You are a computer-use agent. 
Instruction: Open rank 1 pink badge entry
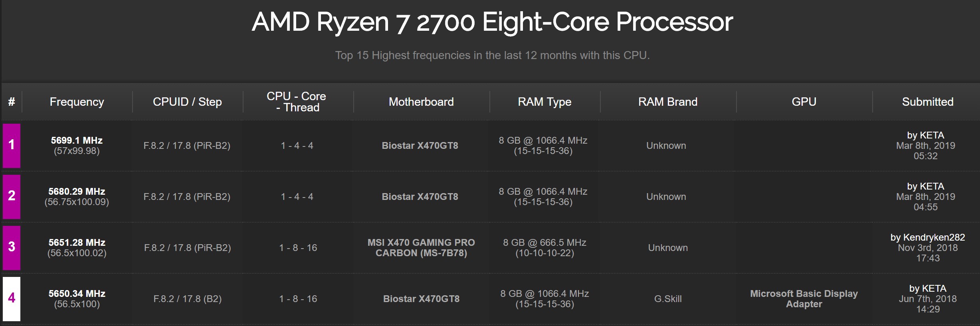12,145
